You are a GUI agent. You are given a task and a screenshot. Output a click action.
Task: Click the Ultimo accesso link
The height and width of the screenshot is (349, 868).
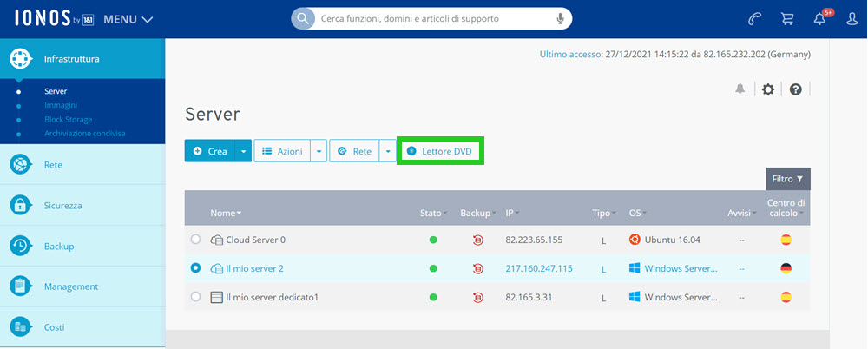(569, 55)
